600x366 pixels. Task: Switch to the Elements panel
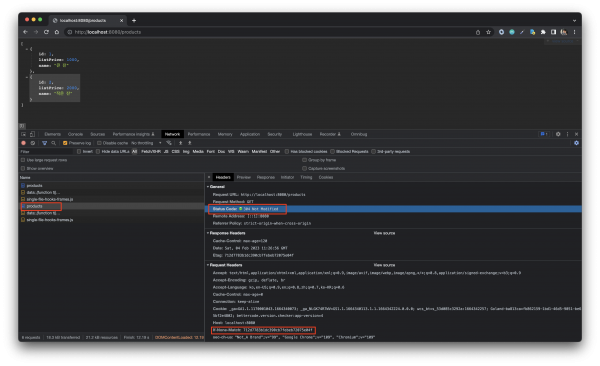pyautogui.click(x=52, y=134)
